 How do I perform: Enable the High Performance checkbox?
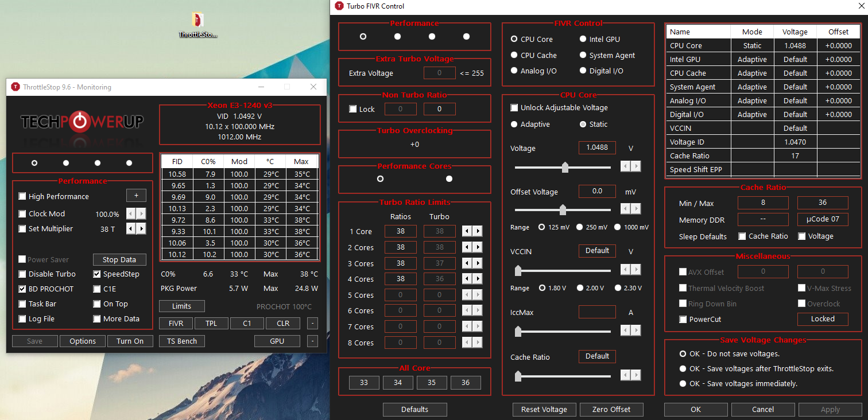click(x=22, y=196)
